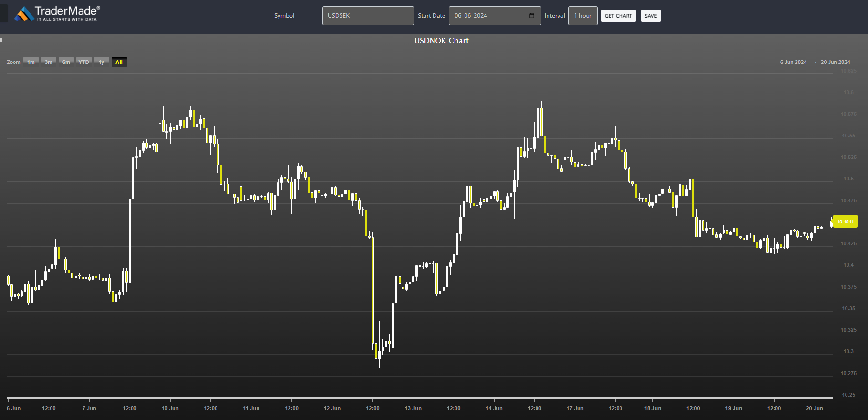Open the Interval dropdown showing 1 hour

click(583, 16)
